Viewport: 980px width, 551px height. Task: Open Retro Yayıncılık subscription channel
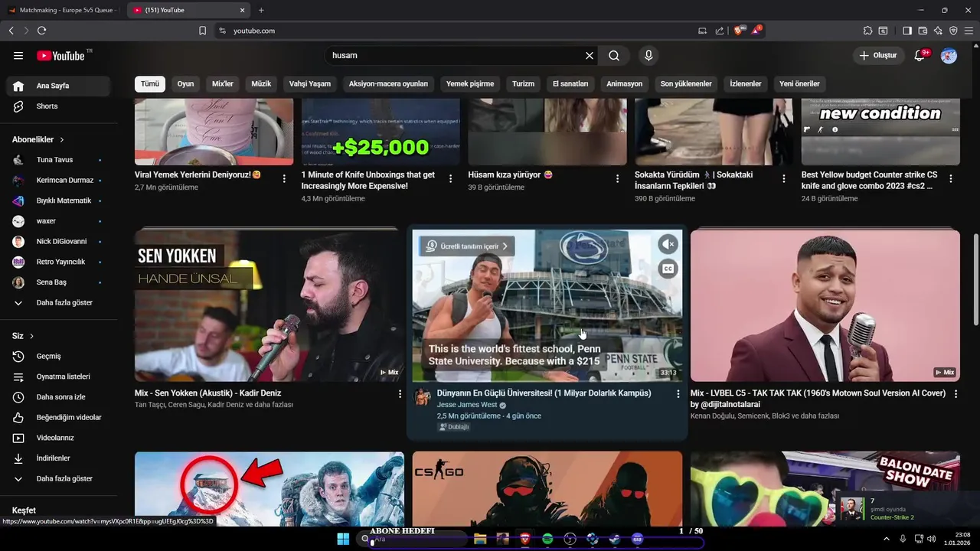59,262
